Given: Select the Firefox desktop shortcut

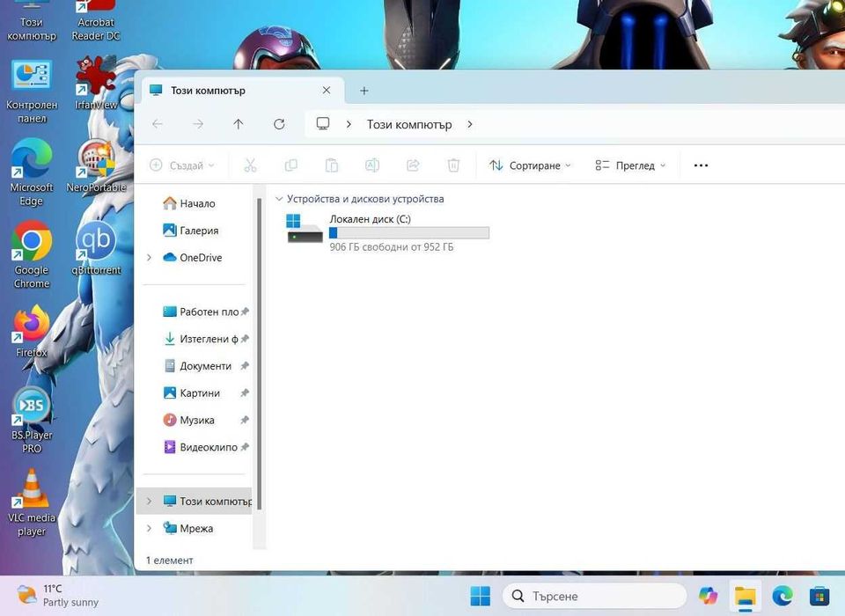Looking at the screenshot, I should (x=32, y=330).
